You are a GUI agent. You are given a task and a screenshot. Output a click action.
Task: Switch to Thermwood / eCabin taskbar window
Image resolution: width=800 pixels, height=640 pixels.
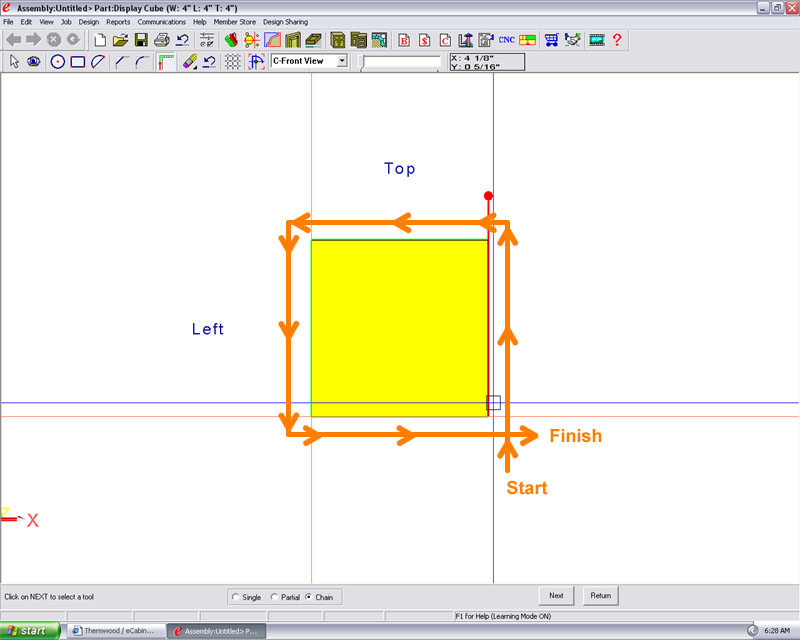point(117,631)
